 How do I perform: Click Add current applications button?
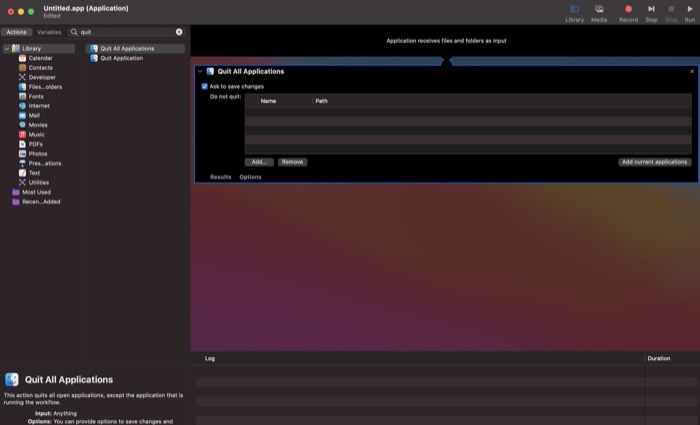pyautogui.click(x=655, y=162)
